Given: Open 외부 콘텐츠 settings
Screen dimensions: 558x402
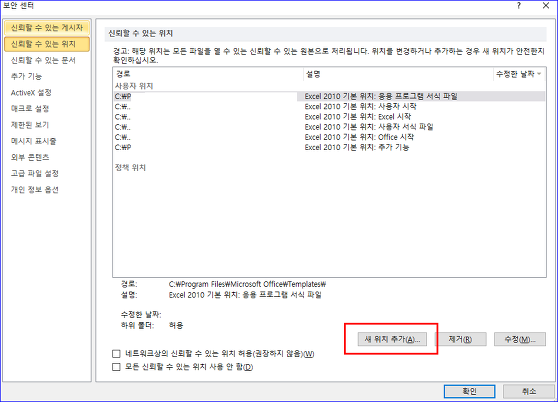Looking at the screenshot, I should [x=30, y=157].
